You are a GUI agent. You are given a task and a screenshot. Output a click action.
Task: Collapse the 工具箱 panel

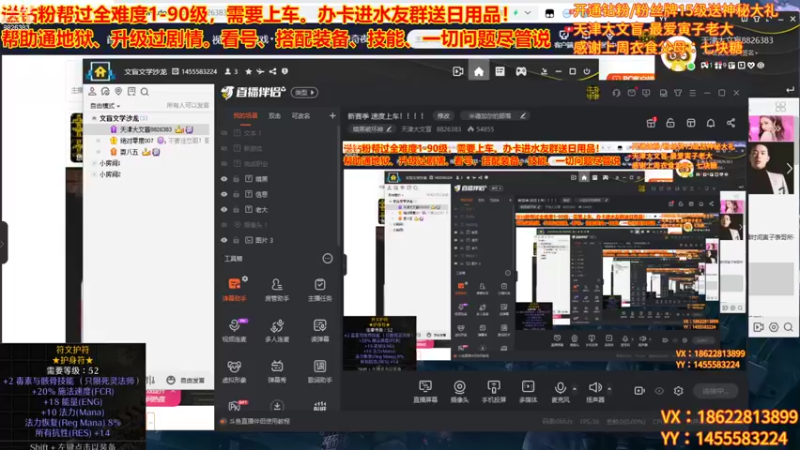327,259
